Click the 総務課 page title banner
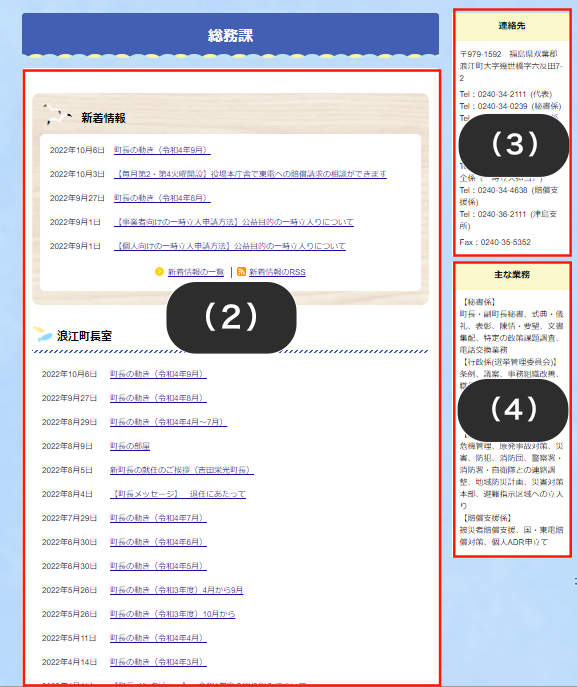 (x=230, y=35)
